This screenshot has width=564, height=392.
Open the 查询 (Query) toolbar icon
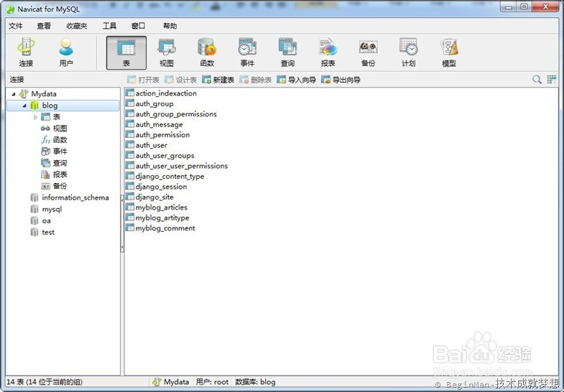coord(287,52)
